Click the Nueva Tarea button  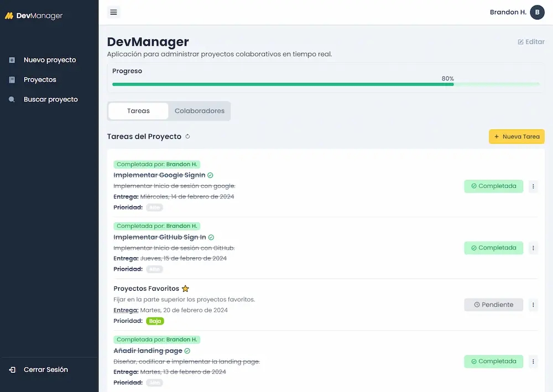coord(517,137)
